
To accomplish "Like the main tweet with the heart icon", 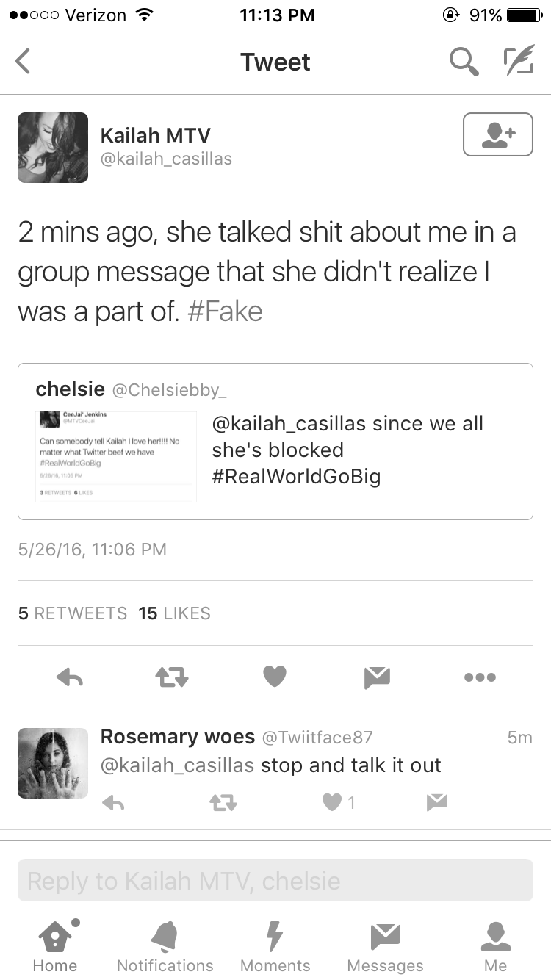I will tap(275, 677).
